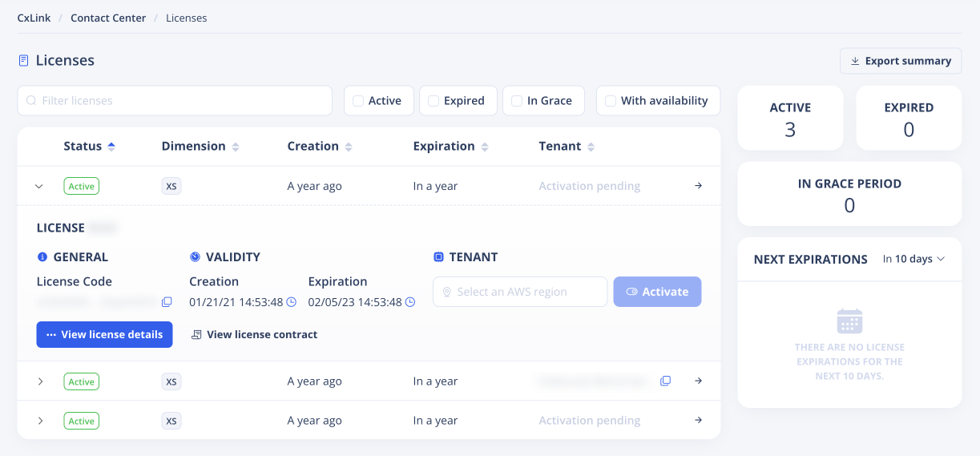Image resolution: width=980 pixels, height=456 pixels.
Task: Click the 02/05/23 14:53:48 expiration date
Action: (x=355, y=302)
